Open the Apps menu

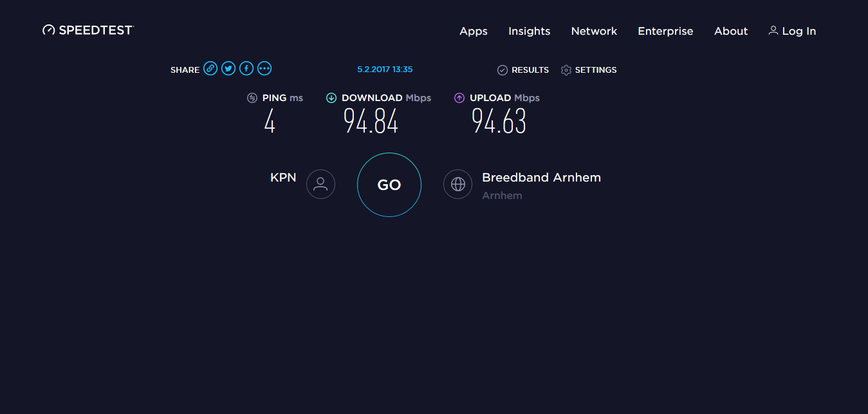click(x=474, y=31)
